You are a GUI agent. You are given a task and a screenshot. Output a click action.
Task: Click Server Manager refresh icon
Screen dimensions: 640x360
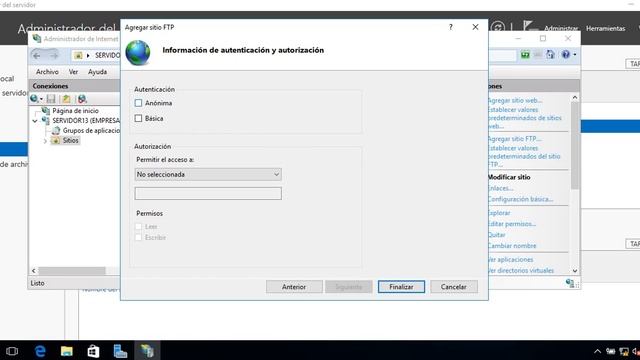(x=498, y=28)
